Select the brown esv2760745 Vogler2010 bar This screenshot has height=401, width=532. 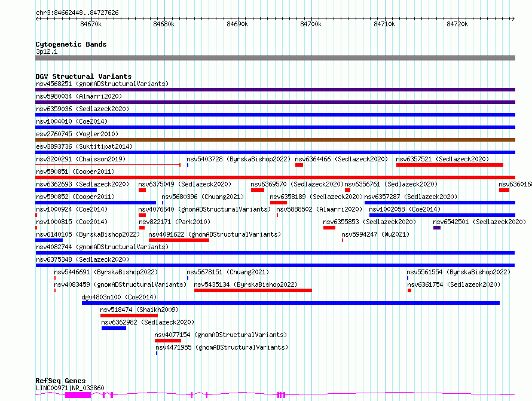pos(275,140)
